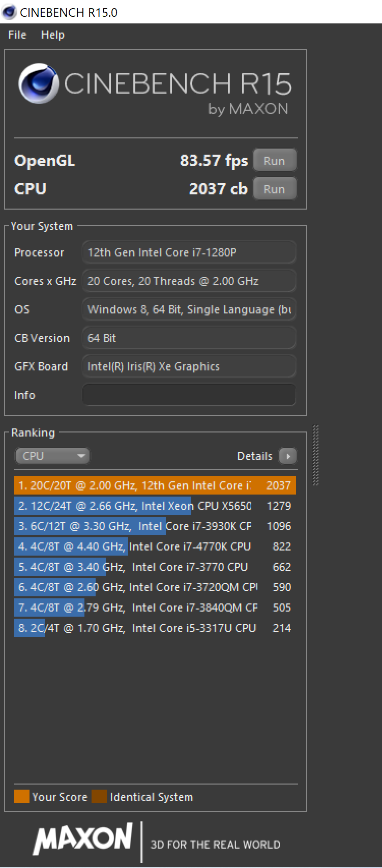
Task: Click the Info input field
Action: pyautogui.click(x=189, y=395)
